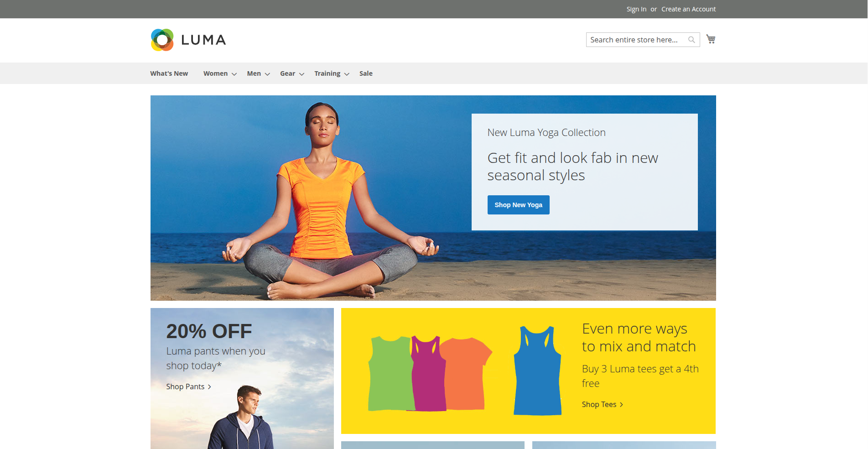Expand the Gear menu chevron
Viewport: 868px width, 449px height.
[301, 74]
